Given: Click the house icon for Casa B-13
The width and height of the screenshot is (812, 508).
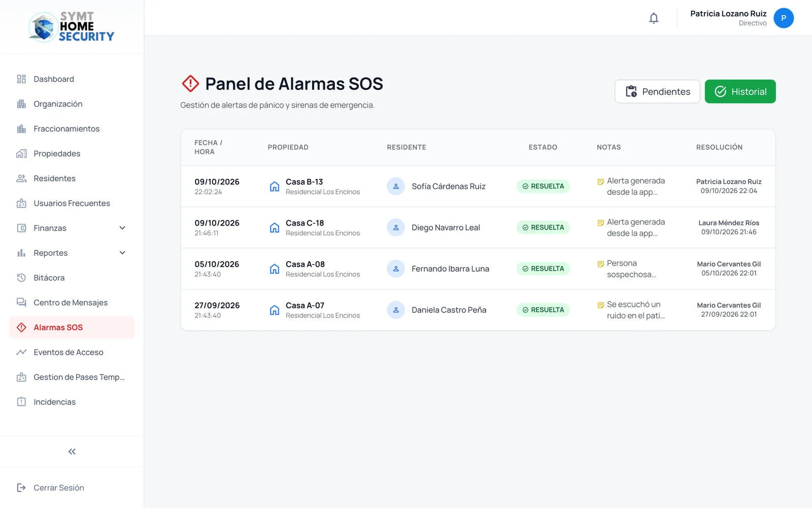Looking at the screenshot, I should pos(275,186).
